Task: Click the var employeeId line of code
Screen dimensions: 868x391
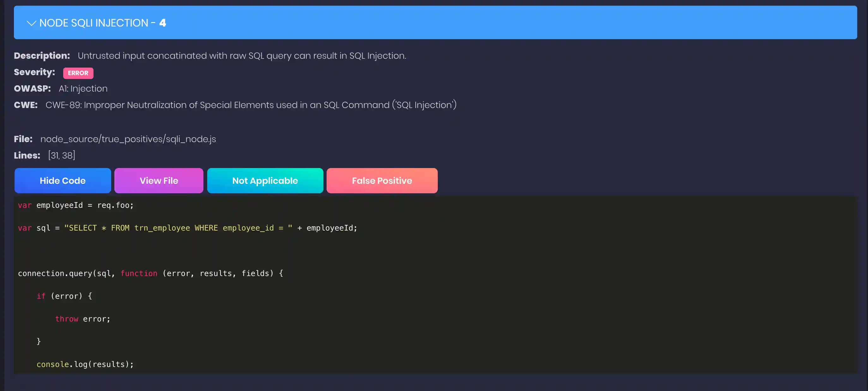Action: pyautogui.click(x=75, y=205)
